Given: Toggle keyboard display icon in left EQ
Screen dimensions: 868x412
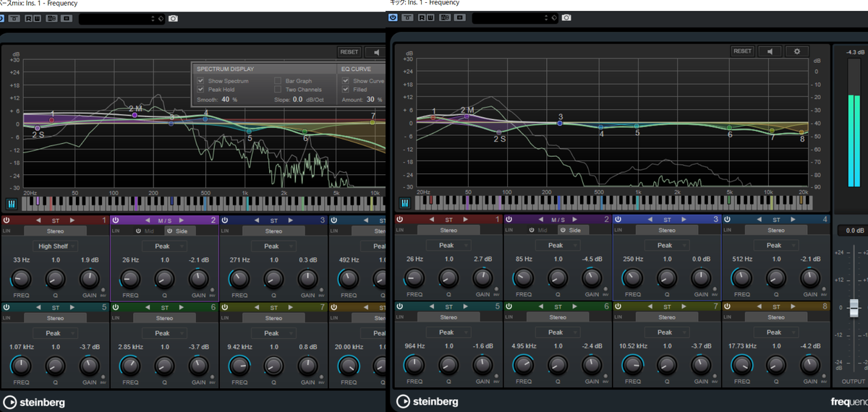Looking at the screenshot, I should pyautogui.click(x=12, y=203).
